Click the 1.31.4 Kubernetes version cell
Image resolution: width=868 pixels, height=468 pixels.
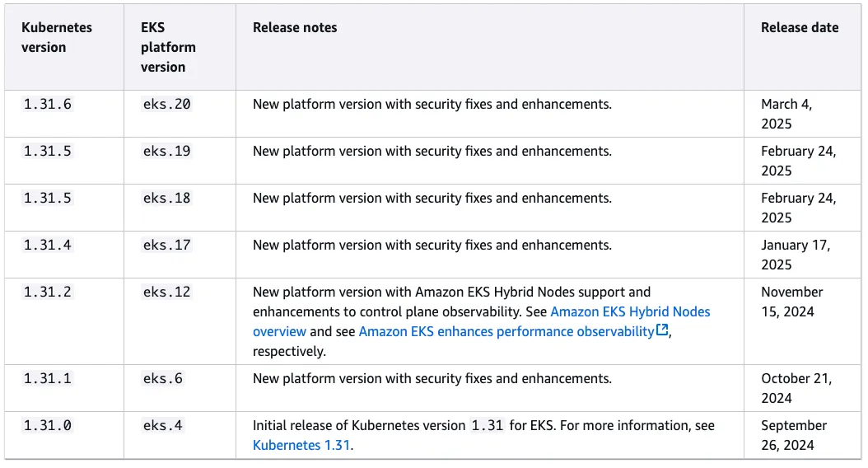point(47,246)
